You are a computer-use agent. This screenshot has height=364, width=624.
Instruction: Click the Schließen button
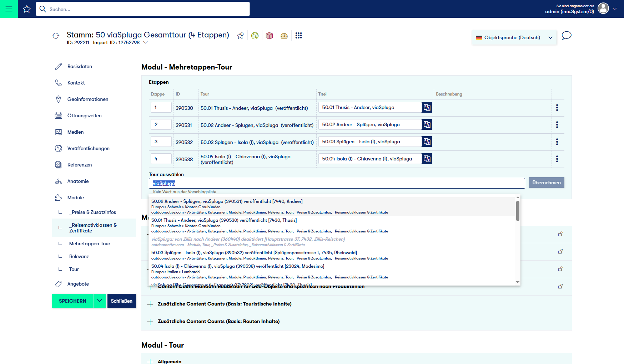(122, 301)
